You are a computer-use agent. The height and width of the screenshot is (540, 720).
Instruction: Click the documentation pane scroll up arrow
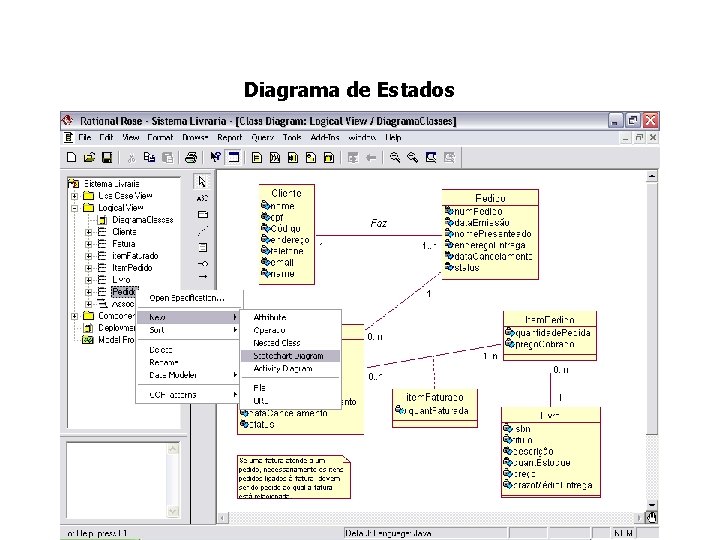point(173,449)
